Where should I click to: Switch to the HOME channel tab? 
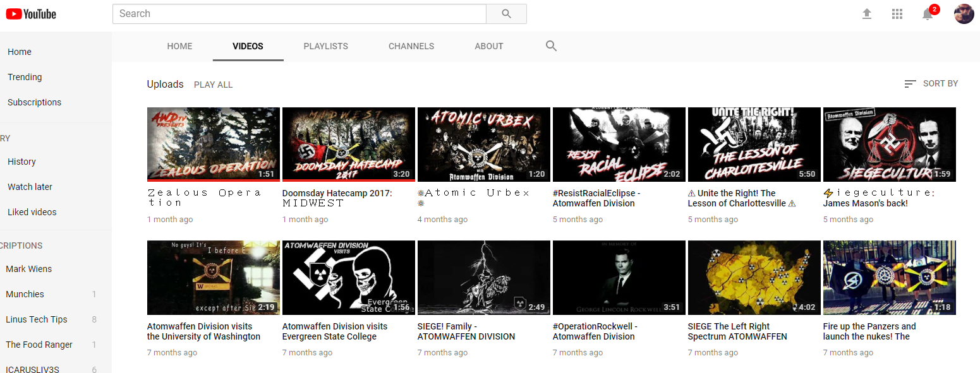(179, 46)
